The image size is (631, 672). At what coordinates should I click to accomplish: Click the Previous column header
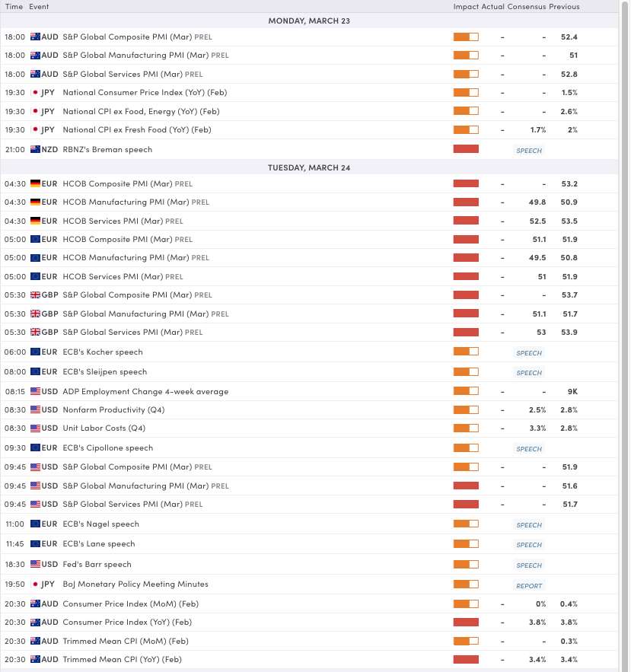(564, 6)
